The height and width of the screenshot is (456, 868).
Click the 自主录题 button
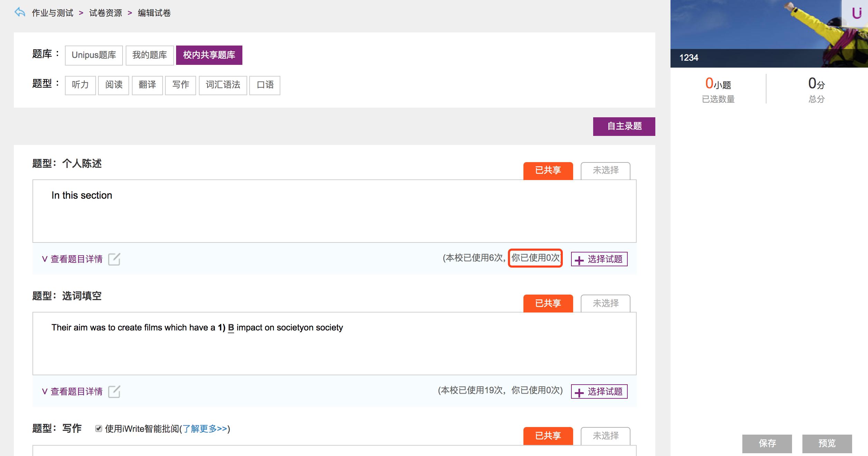624,126
